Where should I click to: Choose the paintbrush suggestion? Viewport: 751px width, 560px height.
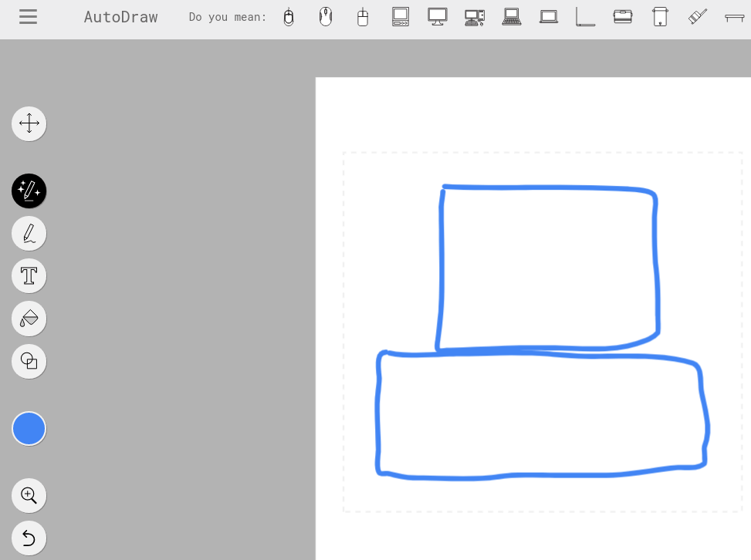(x=698, y=17)
